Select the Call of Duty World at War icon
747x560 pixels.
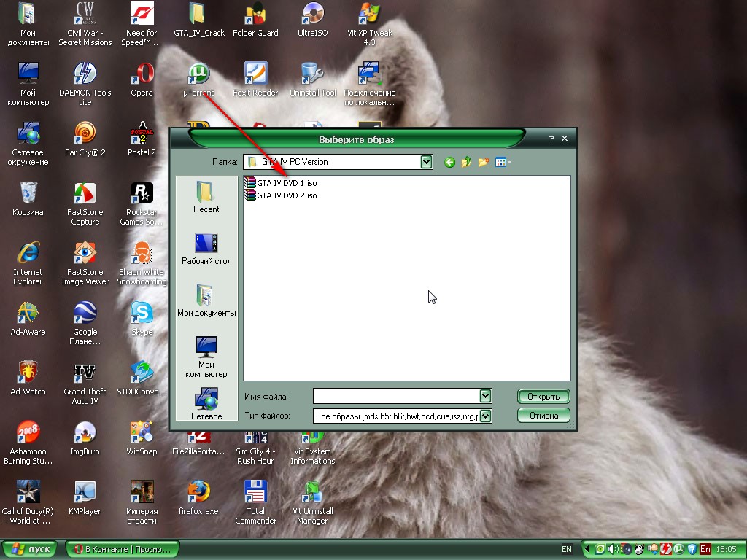pyautogui.click(x=28, y=503)
